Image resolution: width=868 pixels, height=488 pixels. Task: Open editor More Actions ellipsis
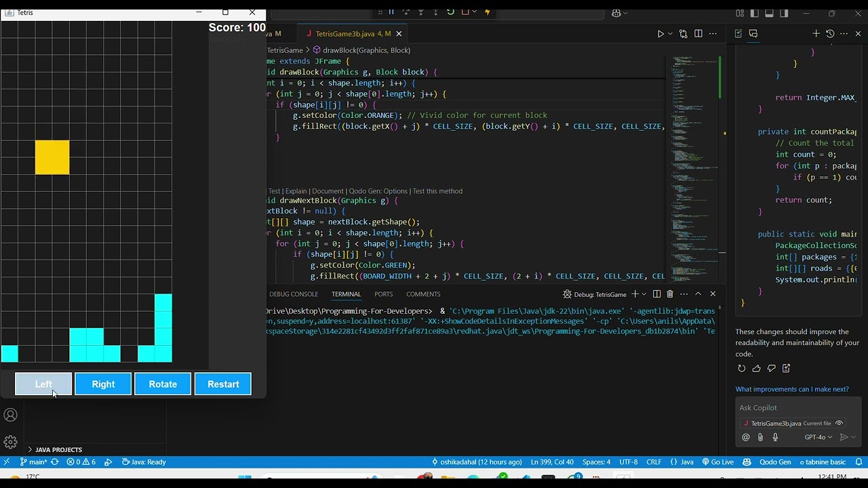(x=713, y=34)
